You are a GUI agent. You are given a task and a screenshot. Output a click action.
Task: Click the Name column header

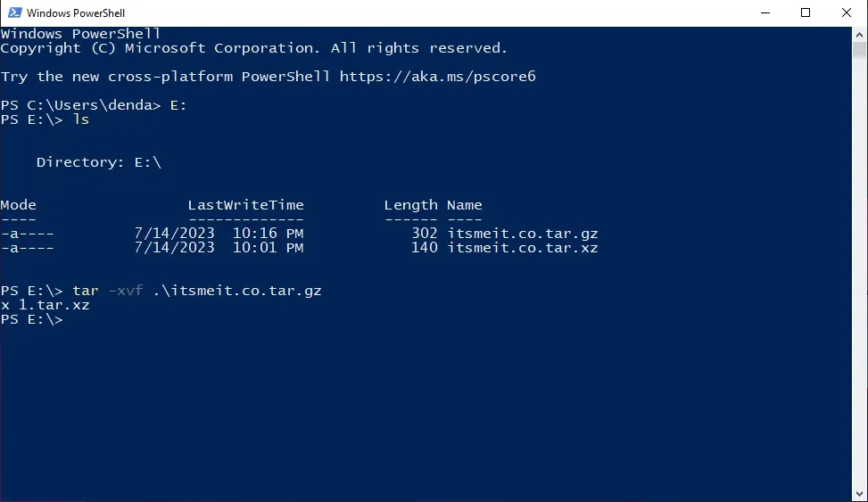[x=464, y=205]
